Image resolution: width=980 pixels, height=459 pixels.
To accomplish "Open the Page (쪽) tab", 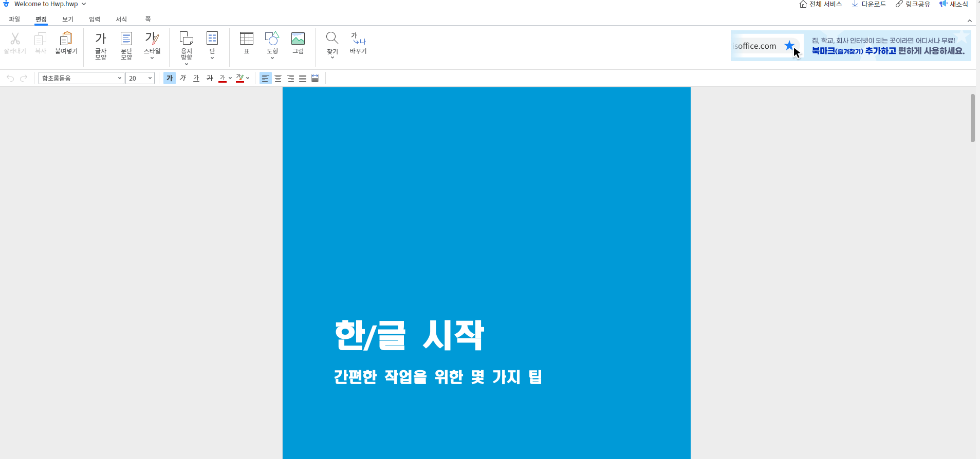I will tap(148, 20).
